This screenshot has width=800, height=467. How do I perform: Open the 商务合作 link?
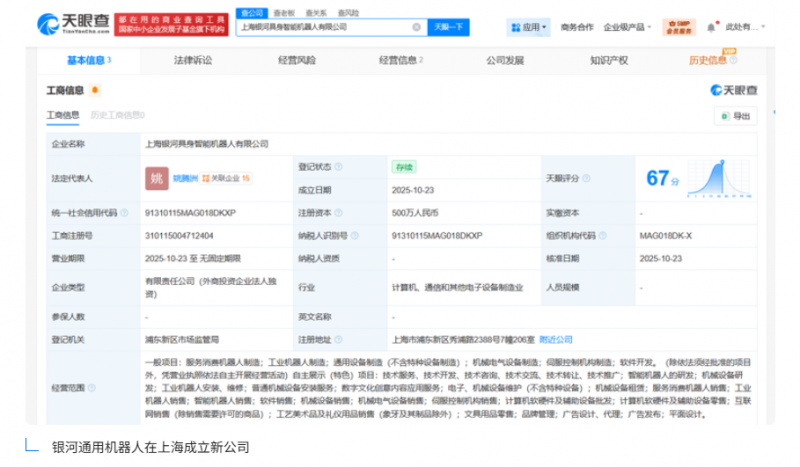pyautogui.click(x=577, y=27)
